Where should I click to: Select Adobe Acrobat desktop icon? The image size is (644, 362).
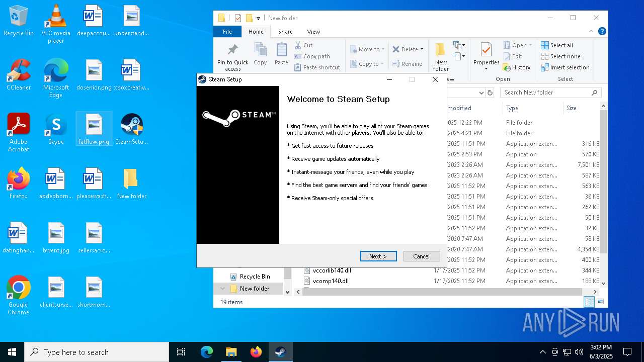click(19, 133)
